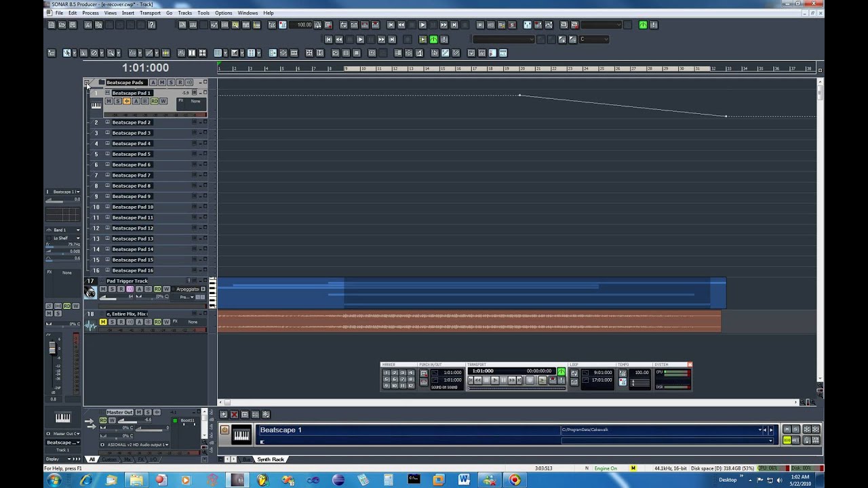Click the Save toolbar icon
Screen dimensions: 868x488
click(x=72, y=25)
